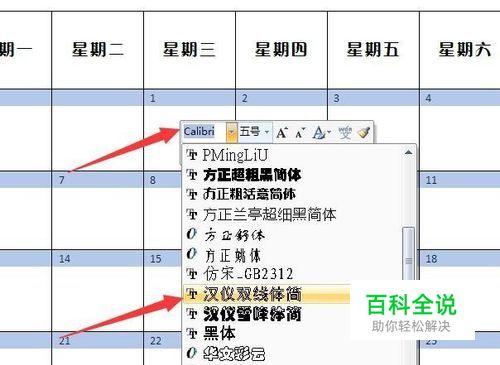The image size is (500, 365).
Task: Click the 星期六 header cell
Action: [x=460, y=50]
